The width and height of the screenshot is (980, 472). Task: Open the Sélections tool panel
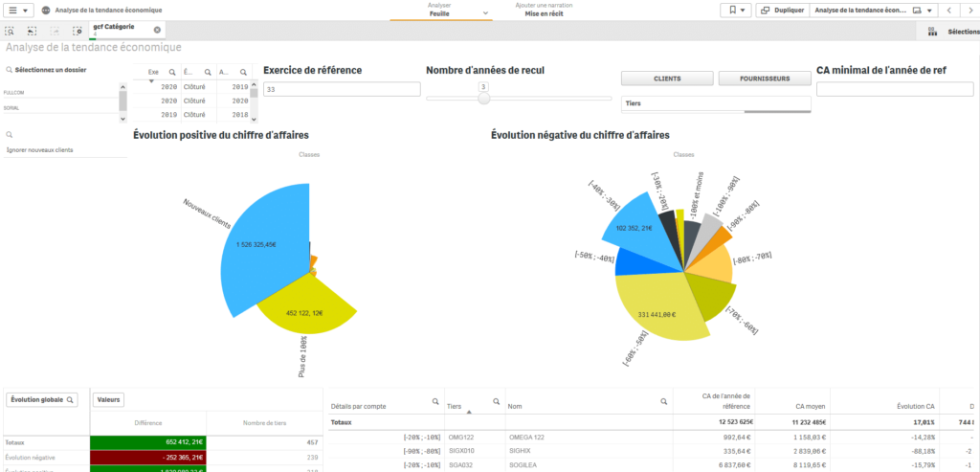[953, 32]
